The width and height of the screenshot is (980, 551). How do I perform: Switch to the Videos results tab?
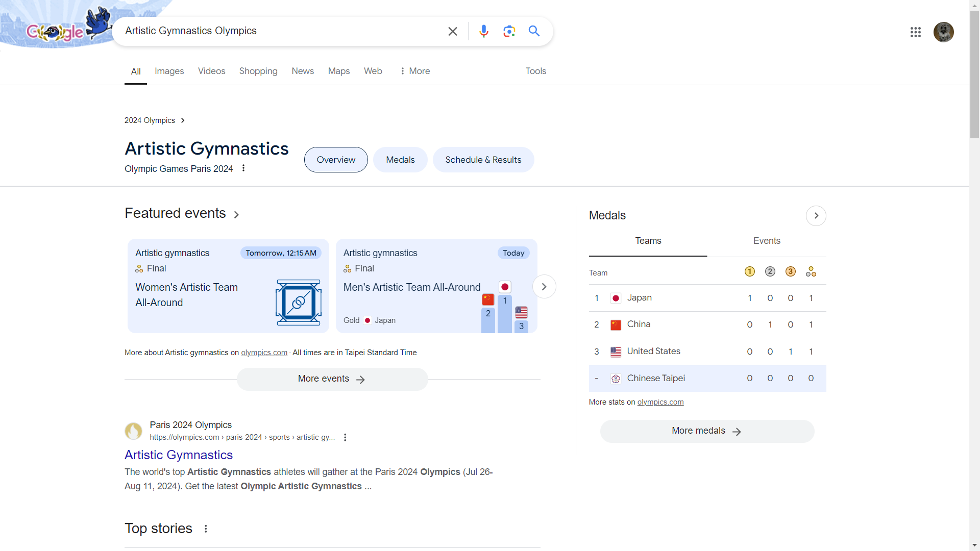tap(211, 71)
